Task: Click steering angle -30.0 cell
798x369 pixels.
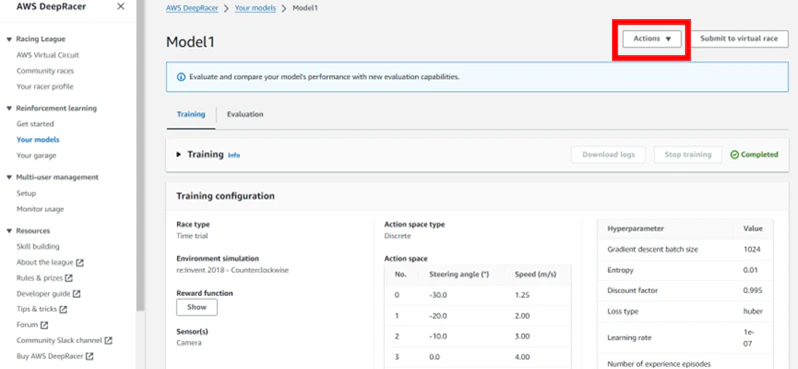Action: [x=438, y=295]
